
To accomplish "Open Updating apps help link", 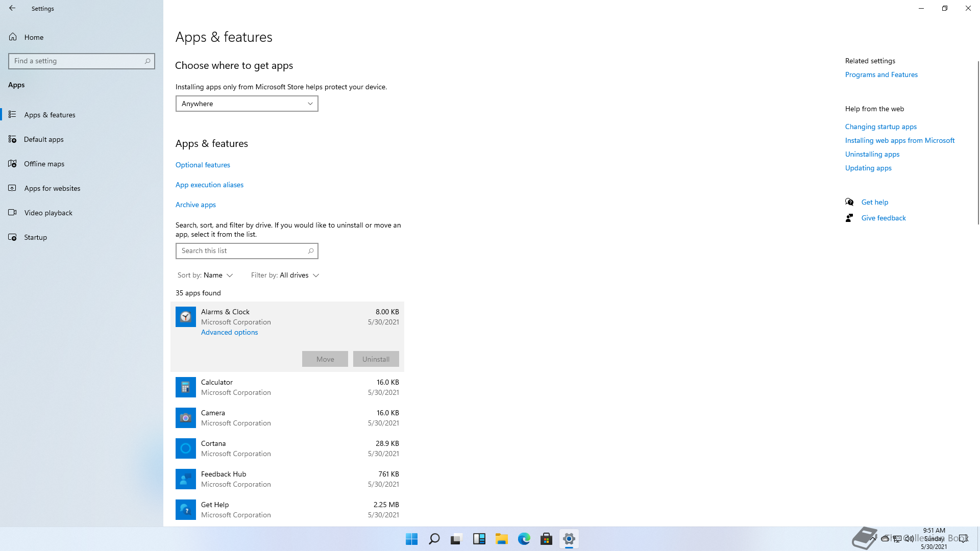I will click(868, 168).
